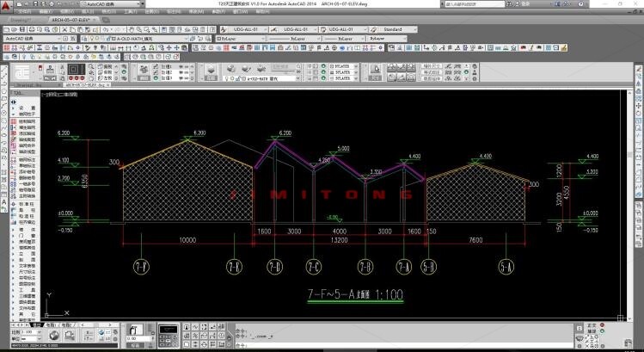Click the 左视 view button
The image size is (644, 352).
pyautogui.click(x=107, y=78)
